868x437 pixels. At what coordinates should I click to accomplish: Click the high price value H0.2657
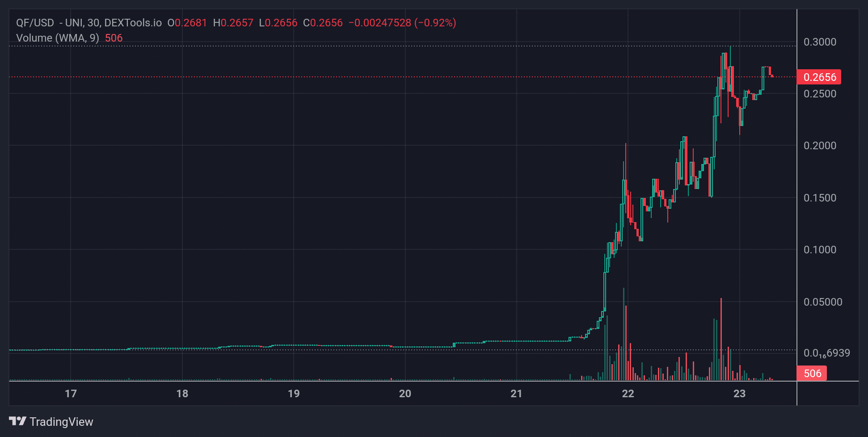233,23
